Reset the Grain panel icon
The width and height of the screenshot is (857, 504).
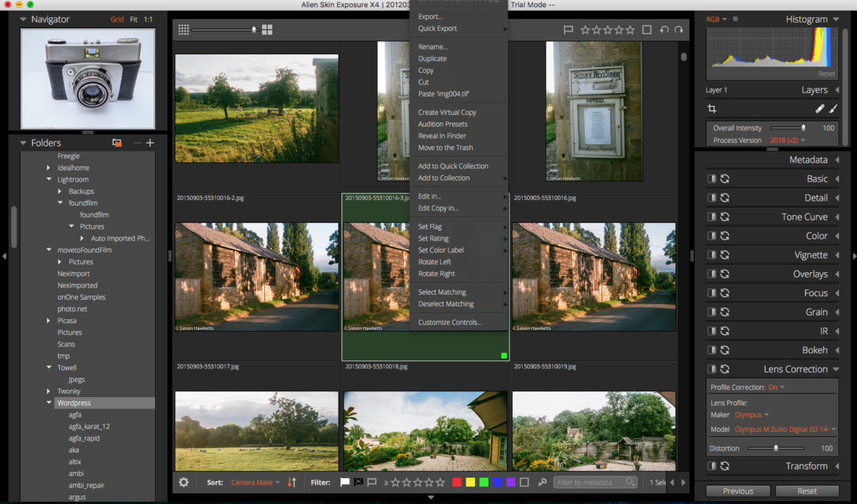(x=724, y=312)
